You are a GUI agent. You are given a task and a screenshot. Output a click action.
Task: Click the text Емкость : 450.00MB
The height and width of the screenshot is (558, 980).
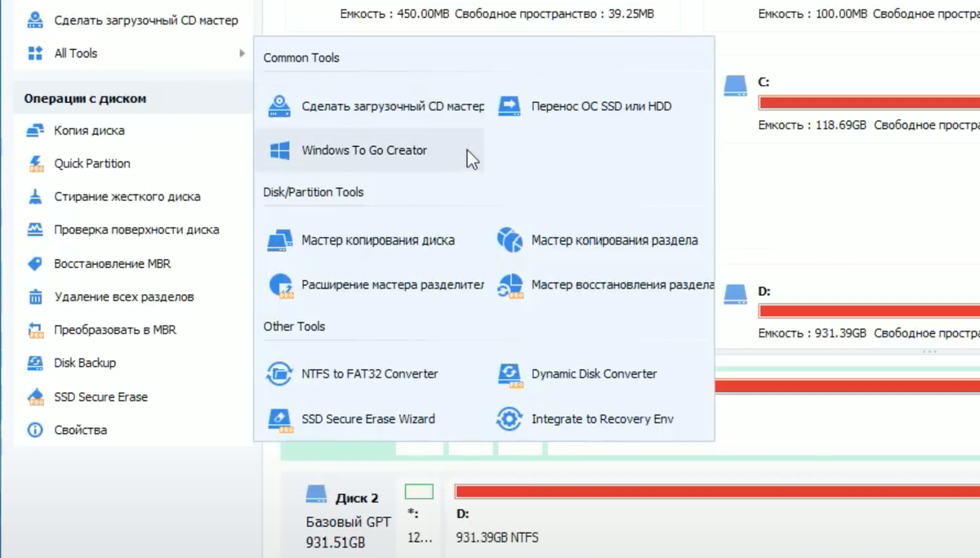coord(393,14)
